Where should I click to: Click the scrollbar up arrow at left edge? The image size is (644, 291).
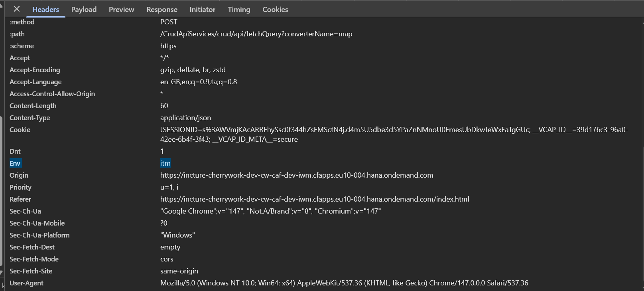2,5
